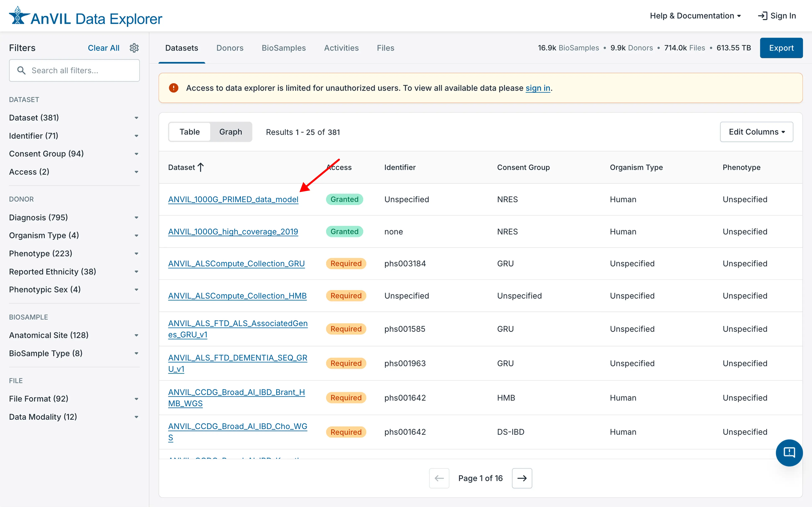Click the magnifier icon in search box
812x507 pixels.
click(22, 71)
